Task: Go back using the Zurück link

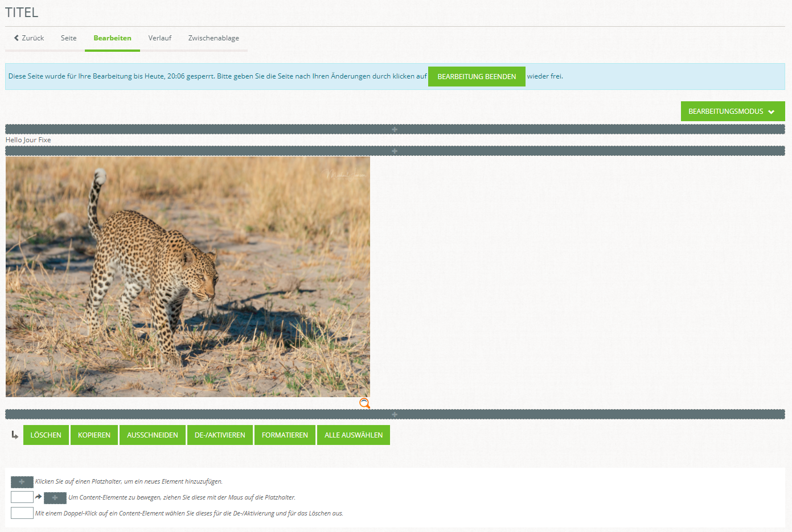Action: click(29, 38)
